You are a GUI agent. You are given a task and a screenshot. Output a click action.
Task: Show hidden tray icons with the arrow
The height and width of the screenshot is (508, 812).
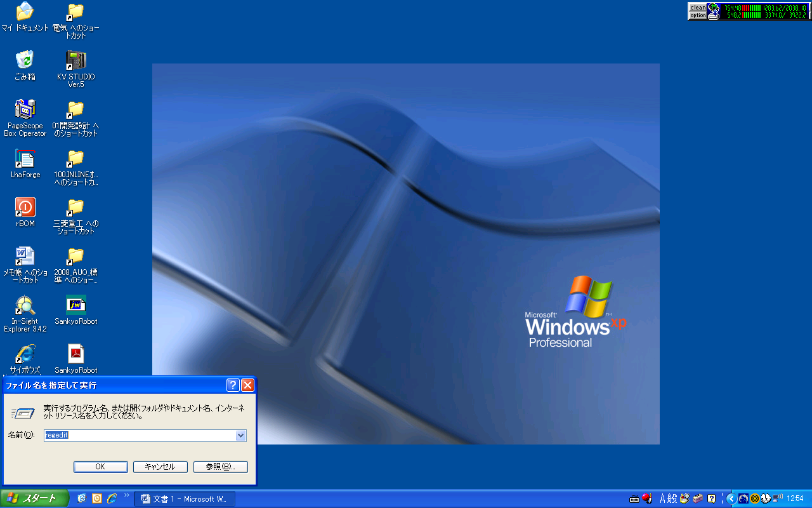click(x=731, y=498)
